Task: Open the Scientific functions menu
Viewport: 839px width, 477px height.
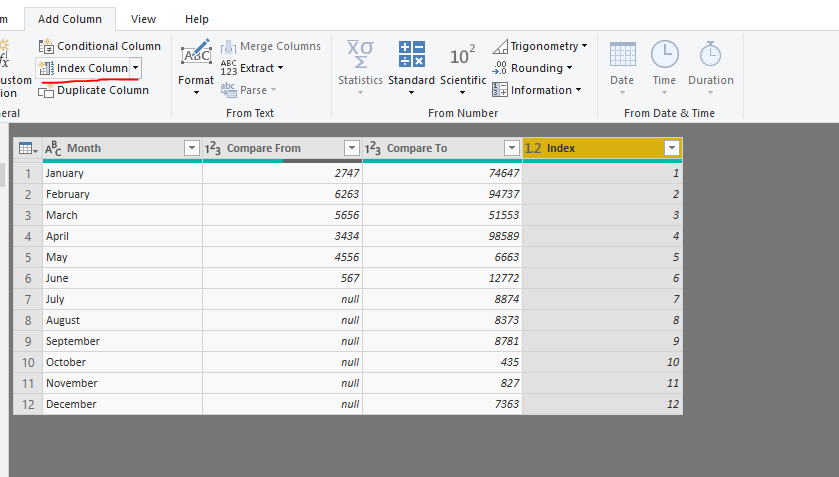Action: (x=463, y=67)
